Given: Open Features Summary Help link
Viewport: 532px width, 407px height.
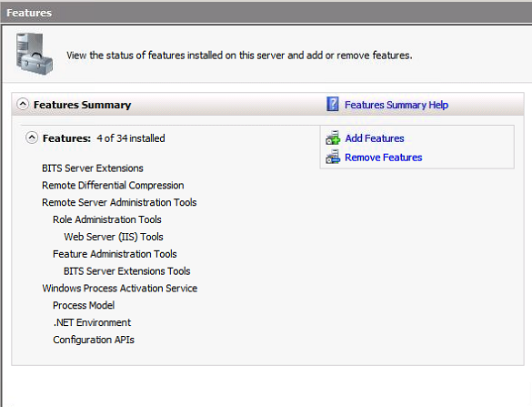Looking at the screenshot, I should click(396, 105).
